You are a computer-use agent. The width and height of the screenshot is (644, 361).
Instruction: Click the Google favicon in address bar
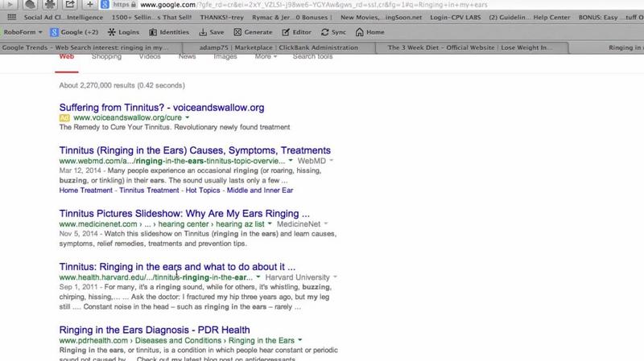(x=105, y=5)
